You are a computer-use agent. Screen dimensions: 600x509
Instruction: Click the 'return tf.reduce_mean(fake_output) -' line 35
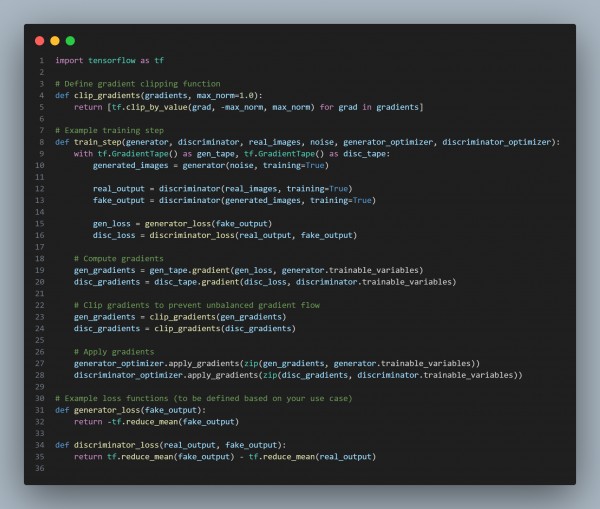click(225, 457)
